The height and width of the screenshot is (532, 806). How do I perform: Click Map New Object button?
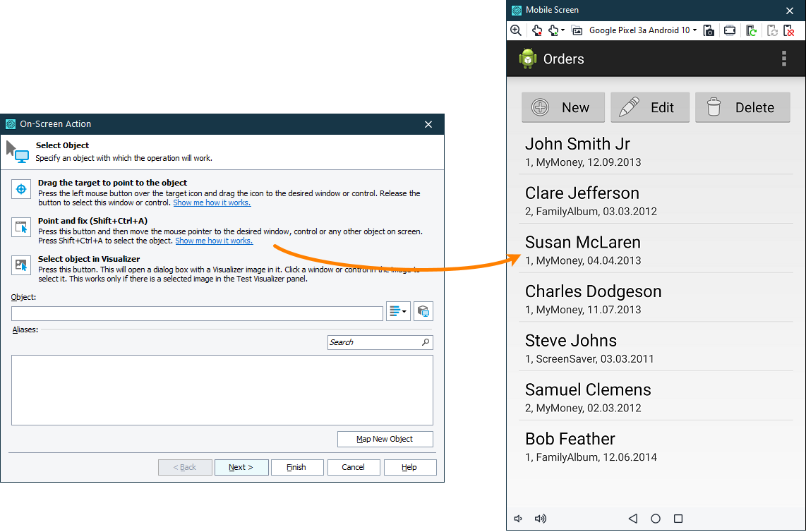(385, 439)
